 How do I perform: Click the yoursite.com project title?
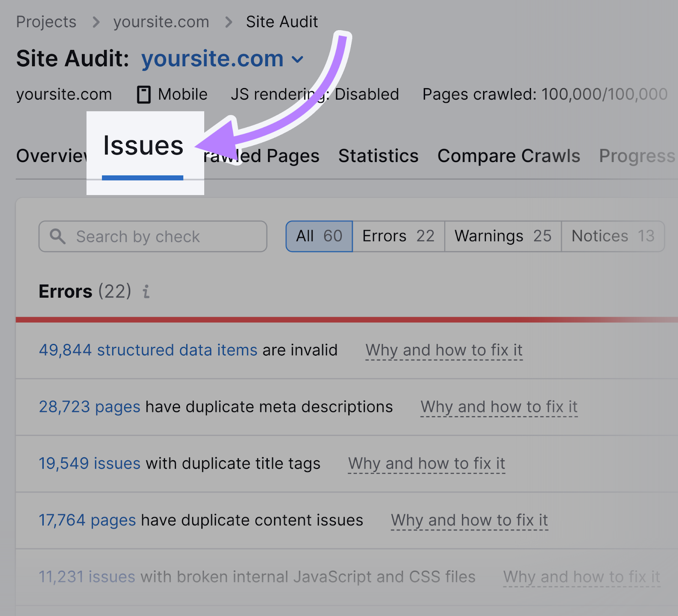[212, 58]
